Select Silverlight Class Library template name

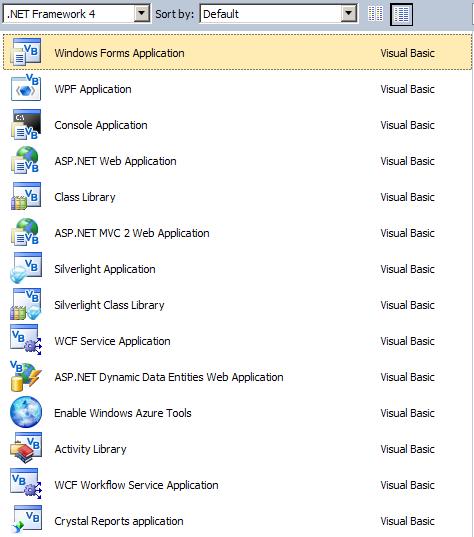[x=109, y=305]
